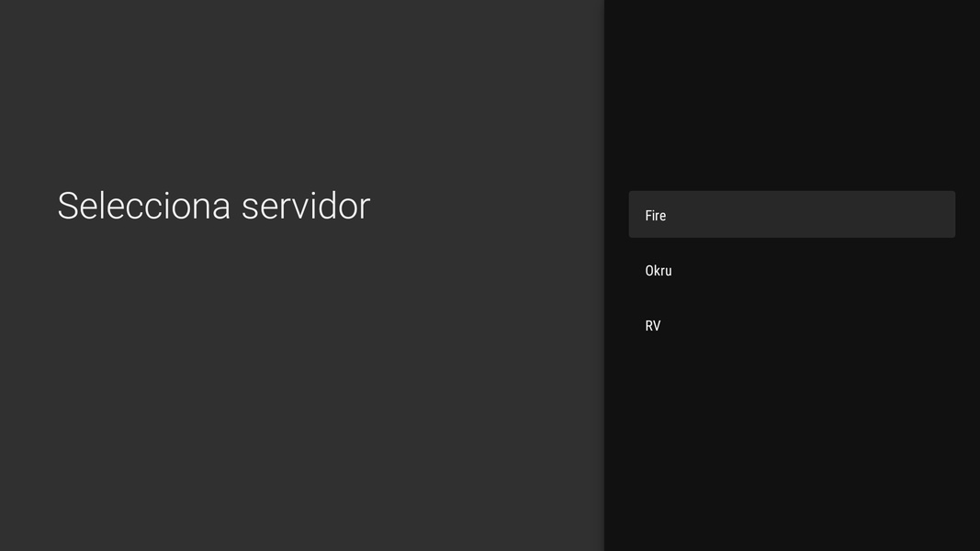The width and height of the screenshot is (980, 551).
Task: Open the Okru server
Action: point(791,271)
